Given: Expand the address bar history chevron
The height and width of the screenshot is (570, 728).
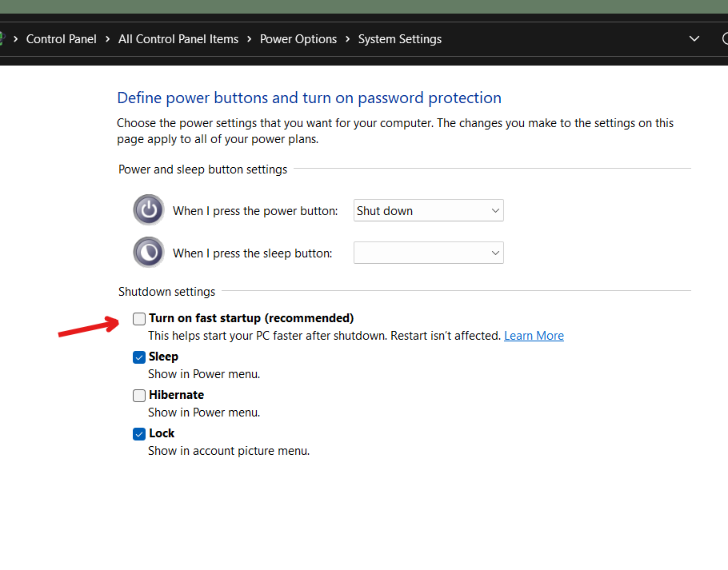Looking at the screenshot, I should [x=694, y=39].
